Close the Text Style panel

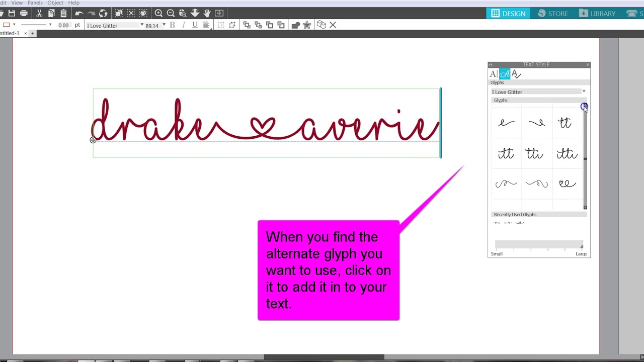click(587, 65)
